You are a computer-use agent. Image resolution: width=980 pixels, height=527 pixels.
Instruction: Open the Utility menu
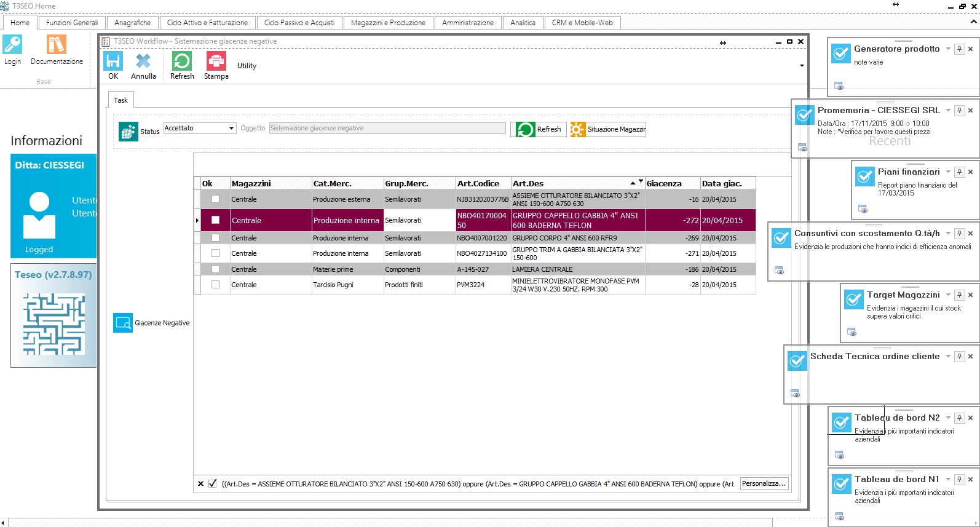tap(247, 66)
